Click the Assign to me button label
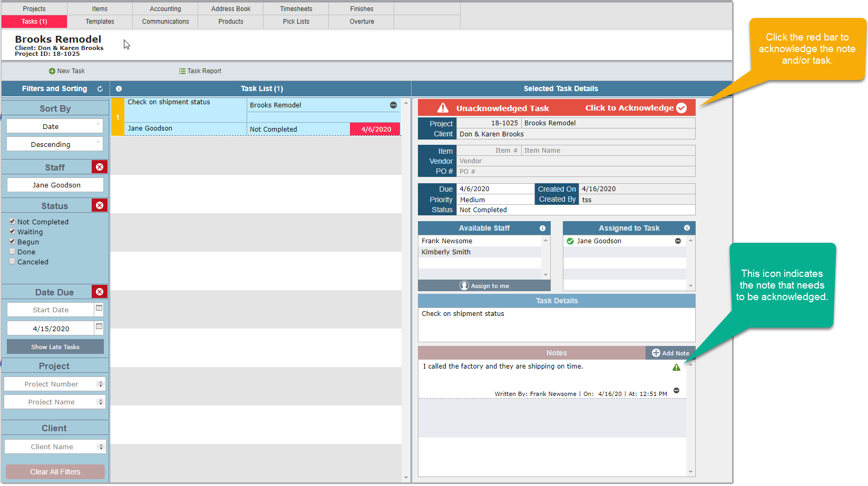Viewport: 868px width, 486px height. (490, 286)
